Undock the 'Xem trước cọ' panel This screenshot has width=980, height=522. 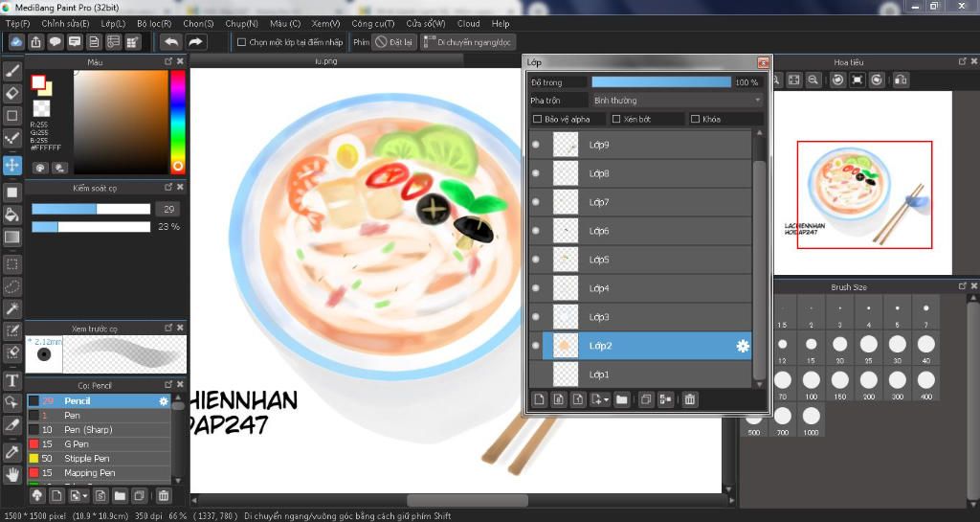(x=168, y=328)
